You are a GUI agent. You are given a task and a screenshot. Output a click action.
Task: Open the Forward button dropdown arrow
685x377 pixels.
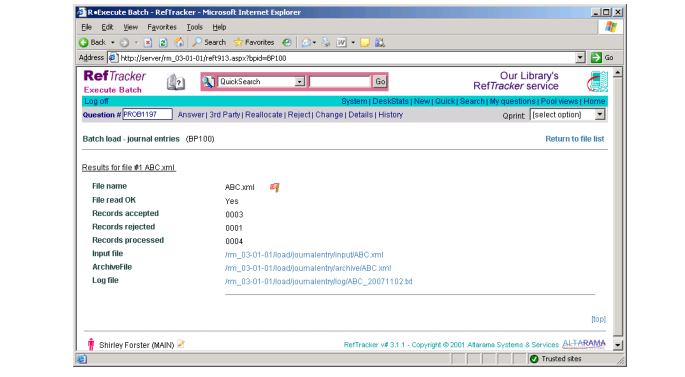pos(136,42)
